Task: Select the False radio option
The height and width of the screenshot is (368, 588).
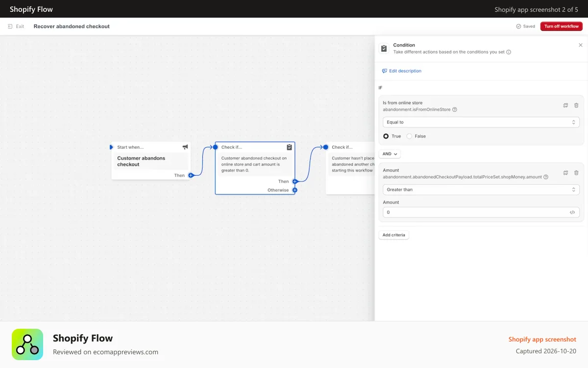Action: point(410,136)
